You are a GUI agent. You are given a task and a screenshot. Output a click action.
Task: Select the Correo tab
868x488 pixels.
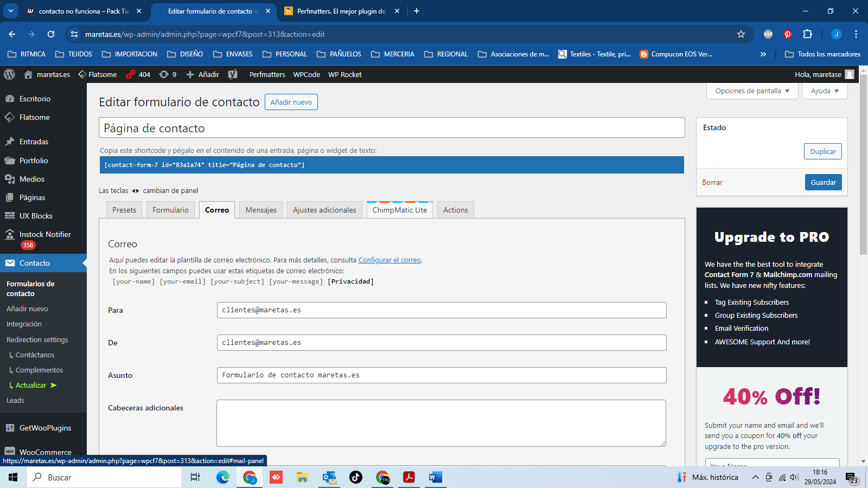click(x=217, y=210)
